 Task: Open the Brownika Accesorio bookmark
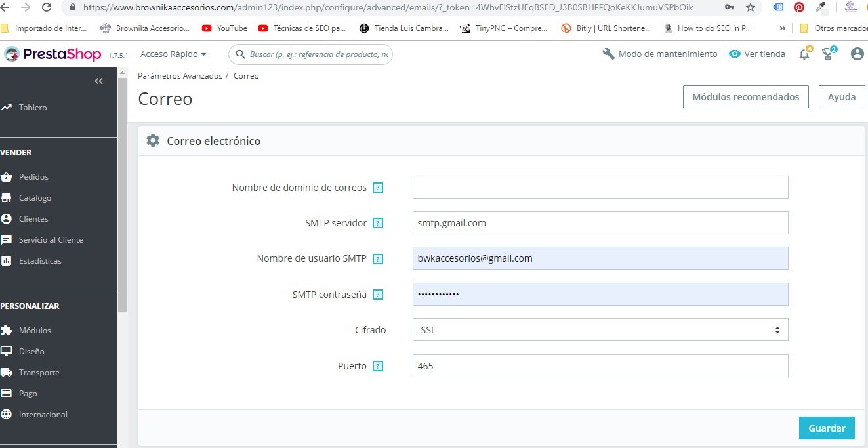[x=145, y=28]
